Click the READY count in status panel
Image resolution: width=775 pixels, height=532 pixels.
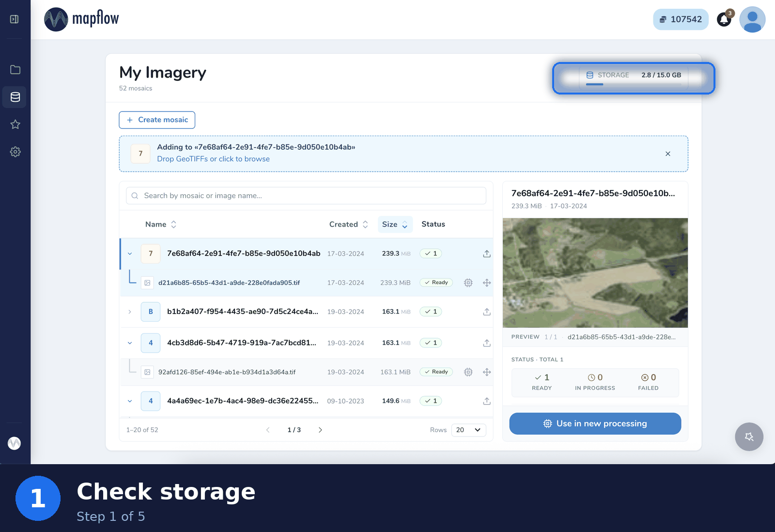pos(542,382)
